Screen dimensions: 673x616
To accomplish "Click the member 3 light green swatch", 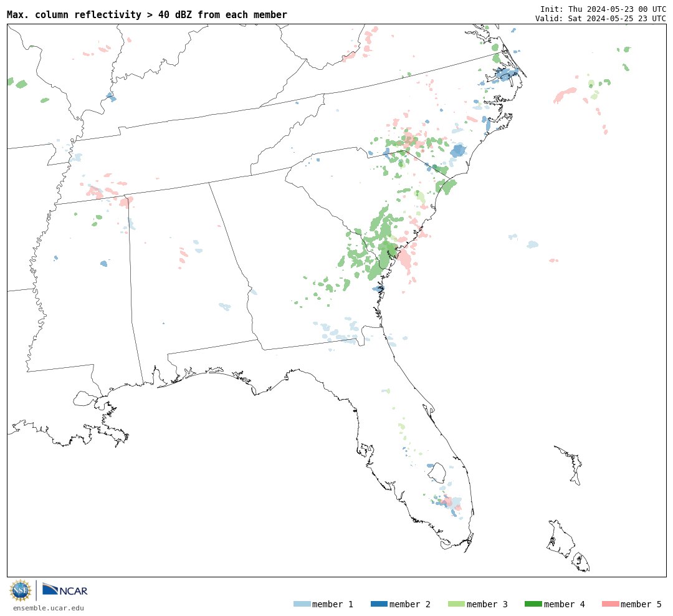I will (x=456, y=604).
